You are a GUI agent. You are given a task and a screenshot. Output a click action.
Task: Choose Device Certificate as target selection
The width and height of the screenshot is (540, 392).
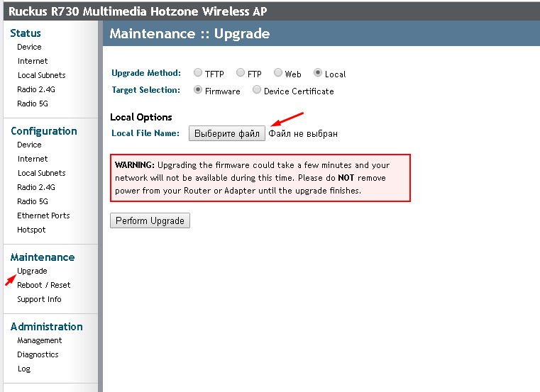(257, 89)
